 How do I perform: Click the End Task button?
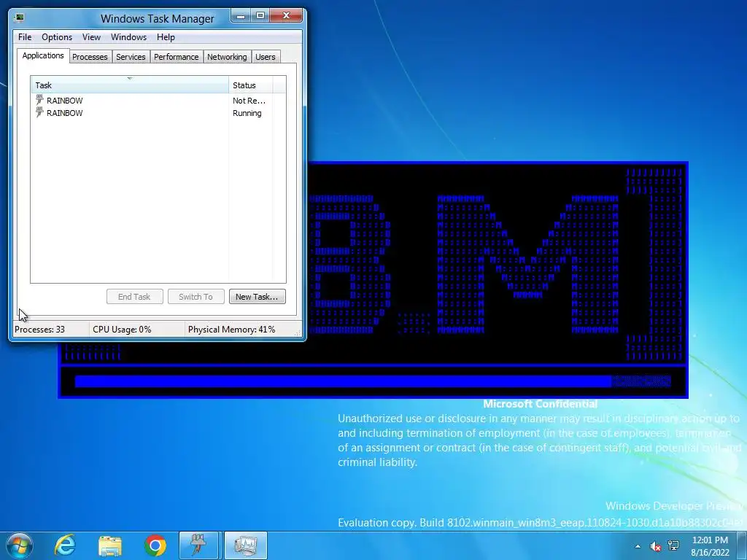(x=135, y=297)
